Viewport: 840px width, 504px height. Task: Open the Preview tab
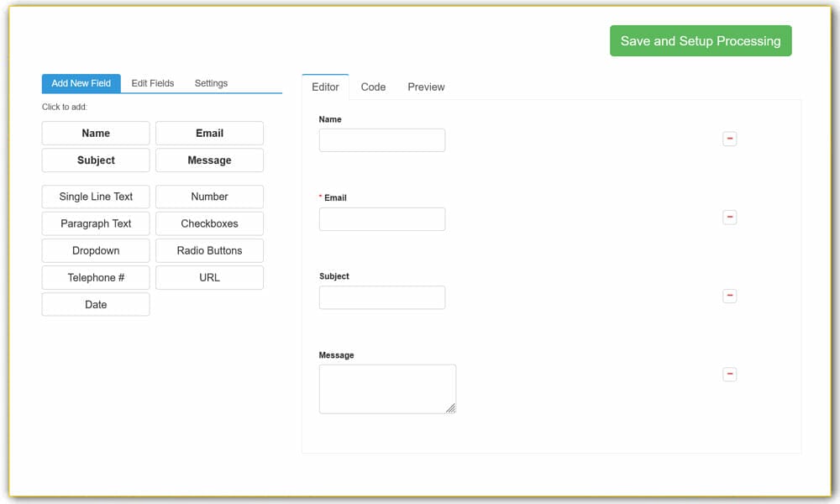pos(426,87)
